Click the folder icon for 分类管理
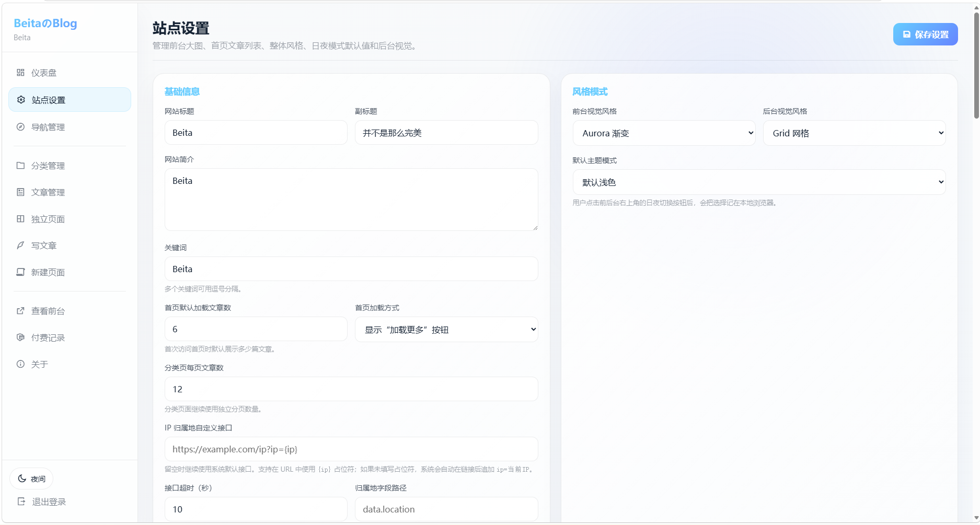The height and width of the screenshot is (525, 980). pyautogui.click(x=20, y=166)
